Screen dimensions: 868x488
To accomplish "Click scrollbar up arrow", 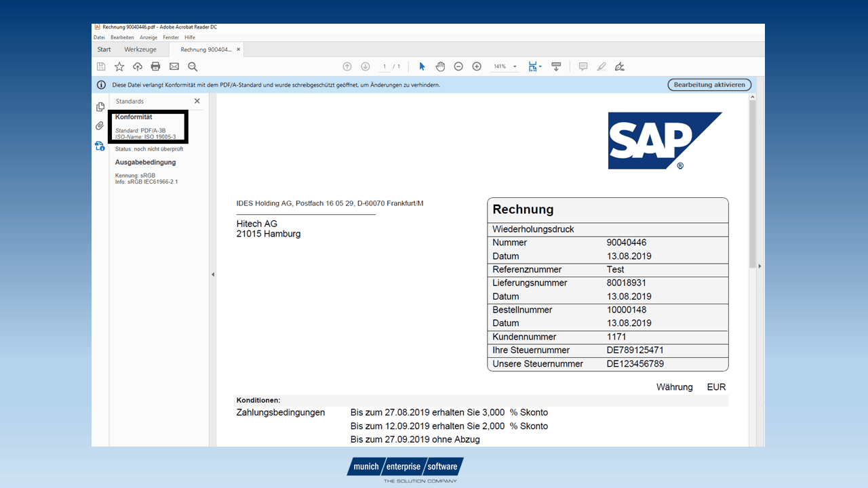I will 752,97.
